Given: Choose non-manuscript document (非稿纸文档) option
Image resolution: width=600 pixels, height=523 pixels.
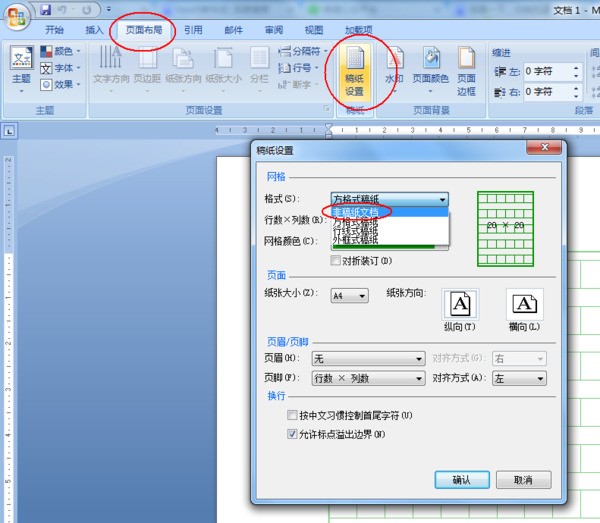Looking at the screenshot, I should (x=390, y=212).
